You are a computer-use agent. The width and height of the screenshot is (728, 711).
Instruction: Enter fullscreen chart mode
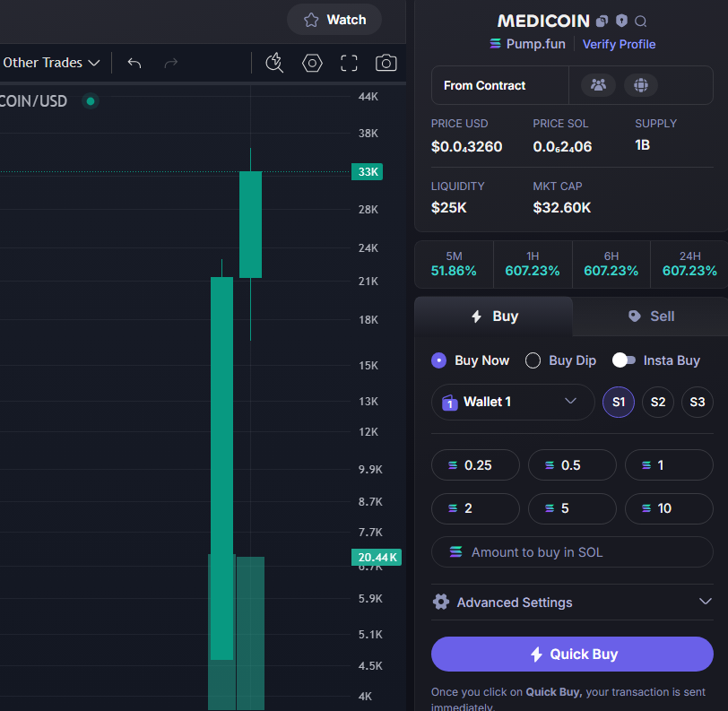coord(349,63)
